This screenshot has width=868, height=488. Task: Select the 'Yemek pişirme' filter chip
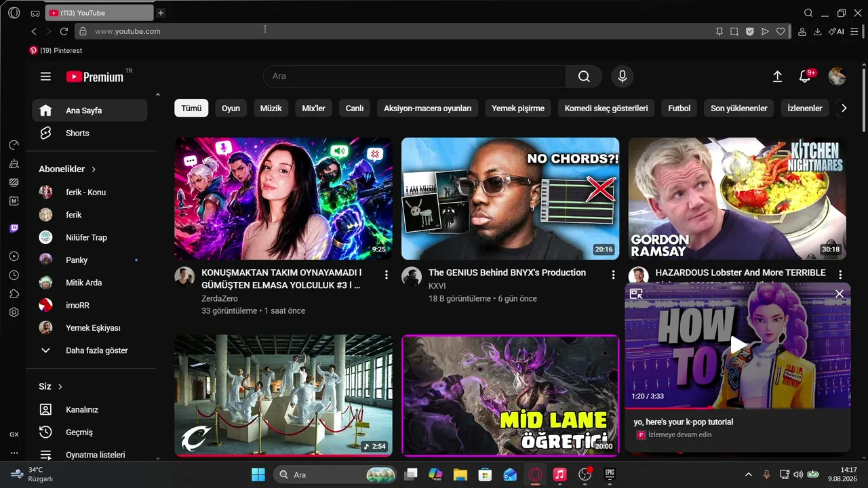[x=518, y=108]
